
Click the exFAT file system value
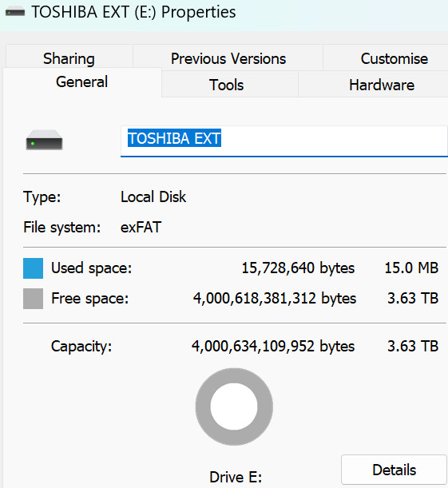tap(141, 227)
